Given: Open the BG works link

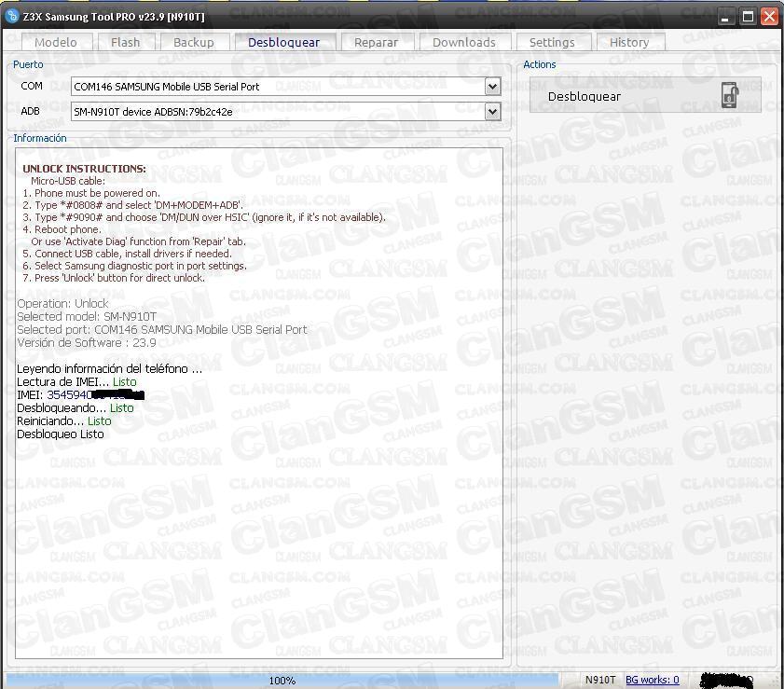Looking at the screenshot, I should pyautogui.click(x=652, y=680).
